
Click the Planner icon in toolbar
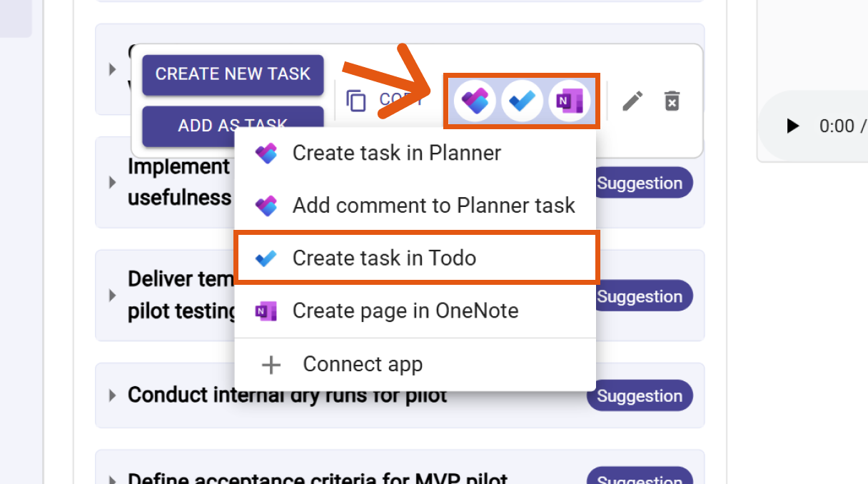pyautogui.click(x=475, y=101)
